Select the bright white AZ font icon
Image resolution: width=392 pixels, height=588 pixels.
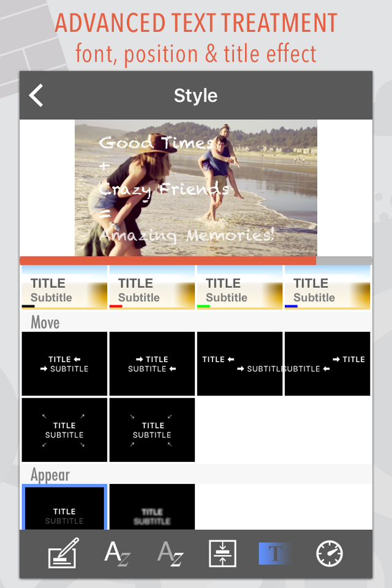click(x=118, y=554)
